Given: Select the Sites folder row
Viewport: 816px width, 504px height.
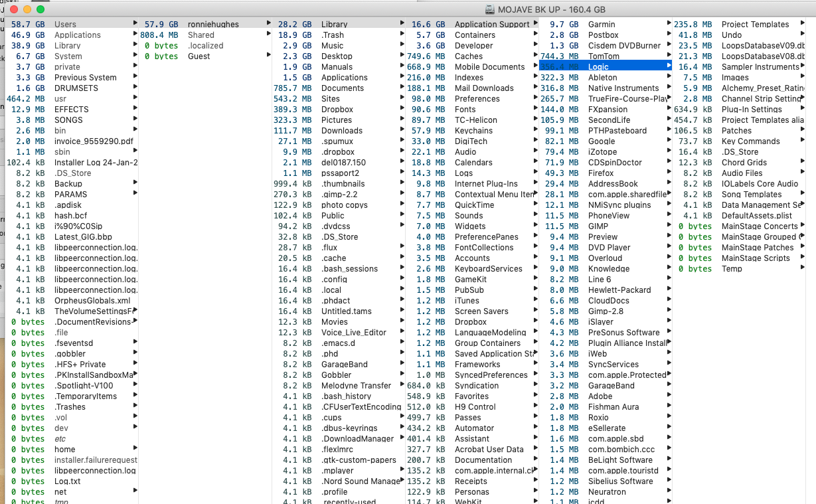Looking at the screenshot, I should [339, 99].
